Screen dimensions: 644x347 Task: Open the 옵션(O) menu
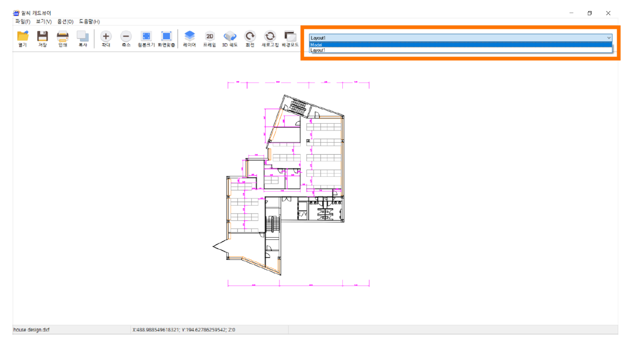pyautogui.click(x=65, y=22)
